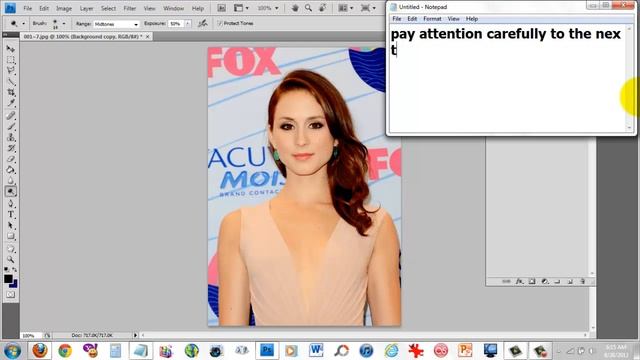This screenshot has width=640, height=360.
Task: Select the Blur tool
Action: (x=11, y=181)
